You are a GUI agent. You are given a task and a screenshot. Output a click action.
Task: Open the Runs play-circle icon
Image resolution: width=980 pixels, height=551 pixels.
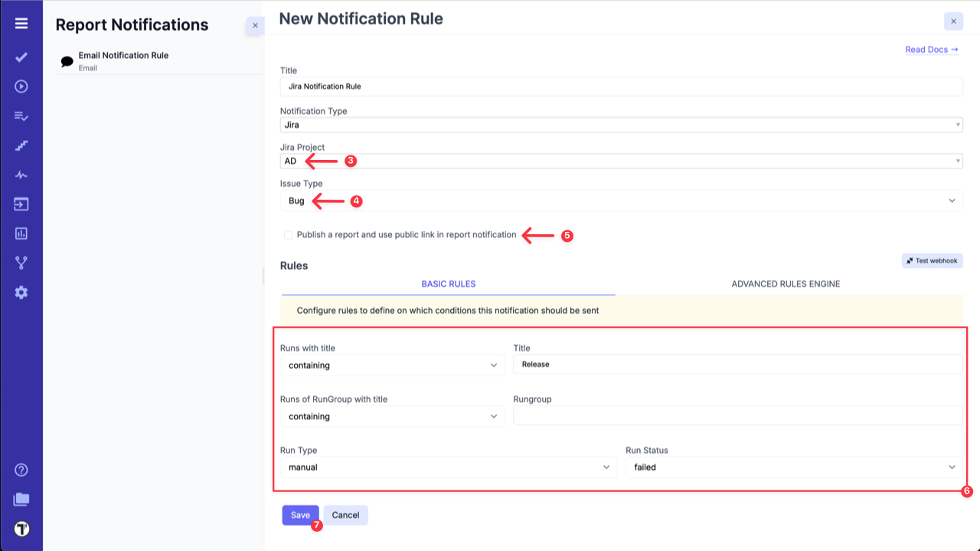pos(21,86)
